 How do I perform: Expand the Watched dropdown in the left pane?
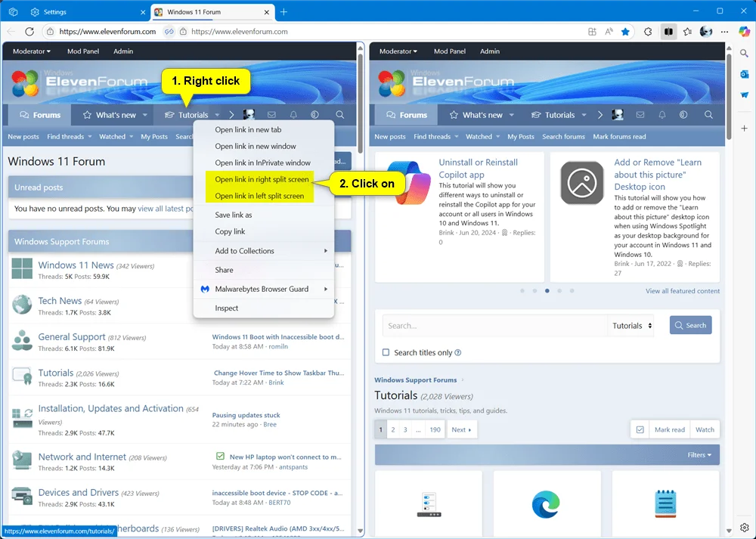[x=131, y=137]
